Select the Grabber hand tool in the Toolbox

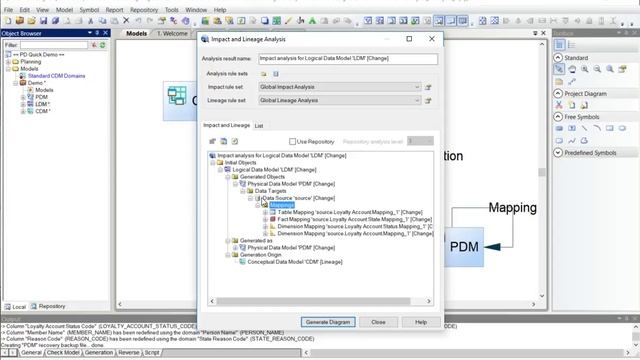pos(572,69)
